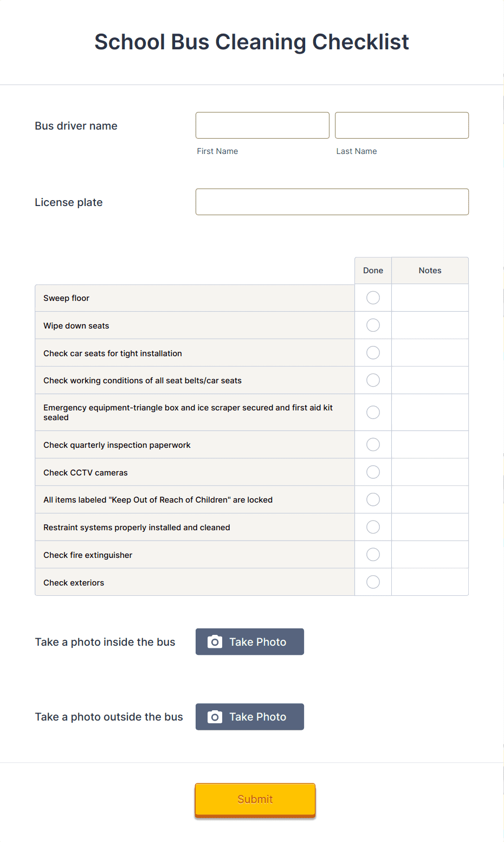Mark 'Check CCTV cameras' as done
This screenshot has width=504, height=842.
373,472
